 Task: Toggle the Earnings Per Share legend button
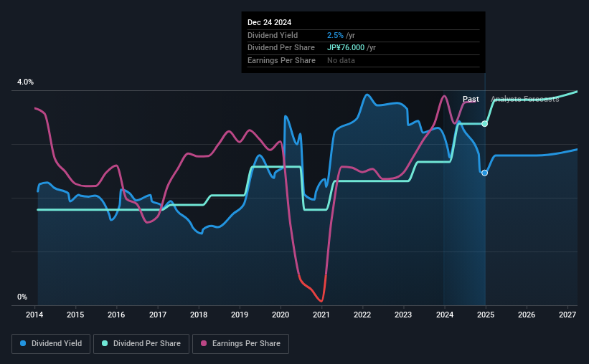[x=240, y=343]
